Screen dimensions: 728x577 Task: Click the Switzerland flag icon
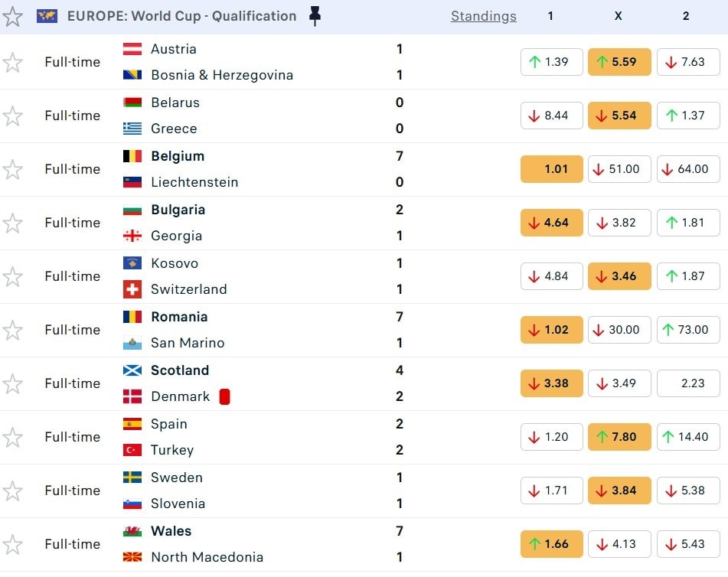click(132, 289)
